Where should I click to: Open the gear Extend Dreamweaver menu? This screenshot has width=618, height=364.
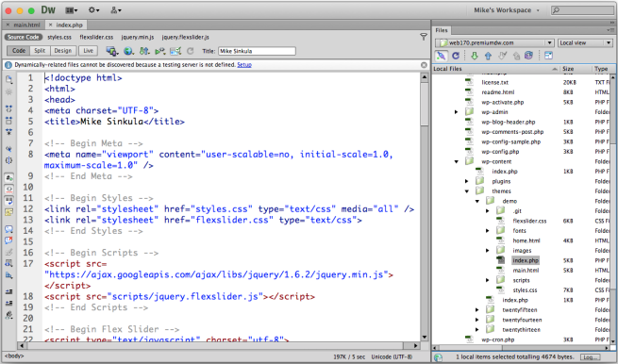pos(93,10)
